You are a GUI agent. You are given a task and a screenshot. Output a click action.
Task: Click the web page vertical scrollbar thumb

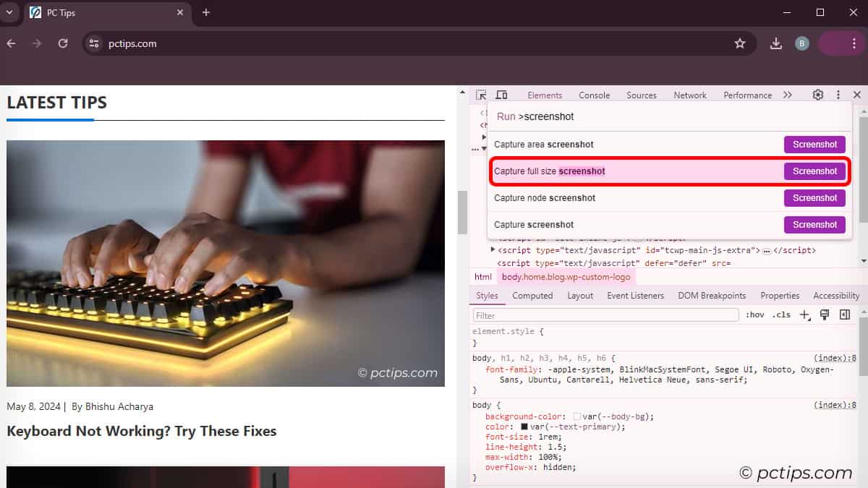[462, 213]
